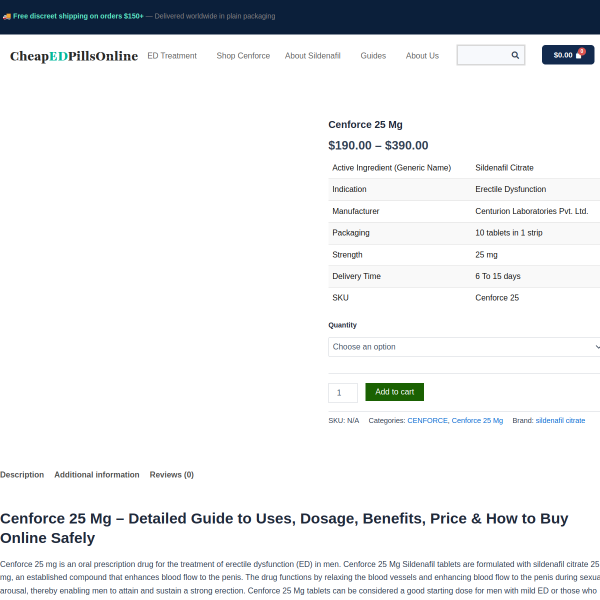Open the sildenafil citrate brand link
Image resolution: width=600 pixels, height=600 pixels.
[x=560, y=421]
